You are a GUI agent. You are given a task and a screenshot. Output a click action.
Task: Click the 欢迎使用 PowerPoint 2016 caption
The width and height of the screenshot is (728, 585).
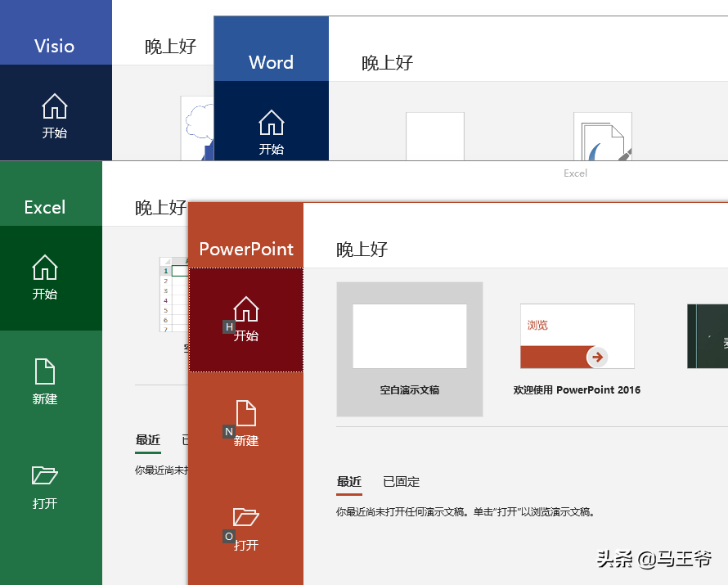coord(577,390)
